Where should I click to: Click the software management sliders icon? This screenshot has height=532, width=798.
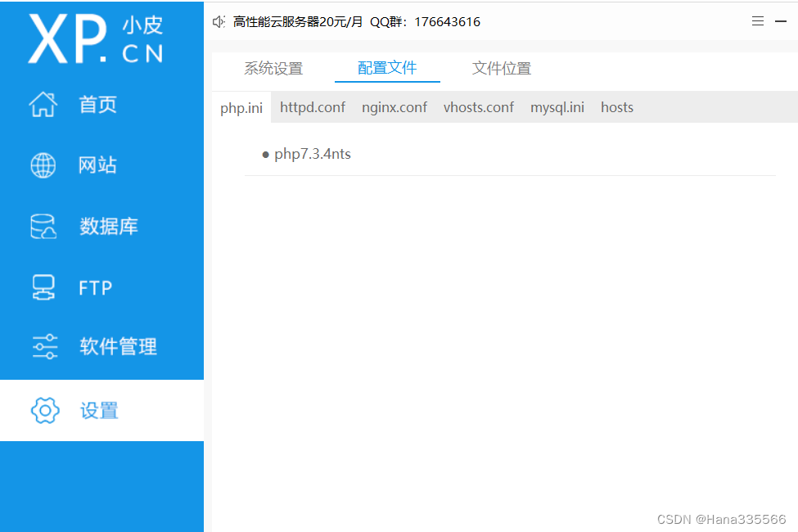tap(45, 347)
